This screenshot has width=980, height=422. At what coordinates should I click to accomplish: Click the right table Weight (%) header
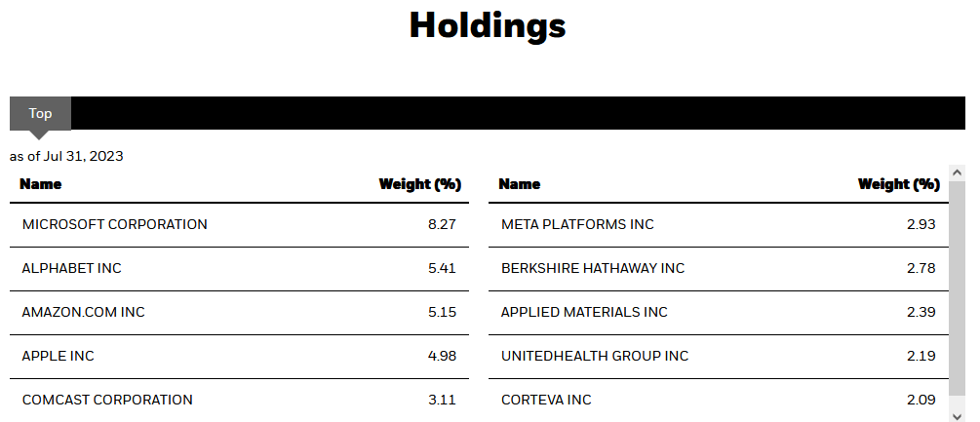[x=898, y=184]
